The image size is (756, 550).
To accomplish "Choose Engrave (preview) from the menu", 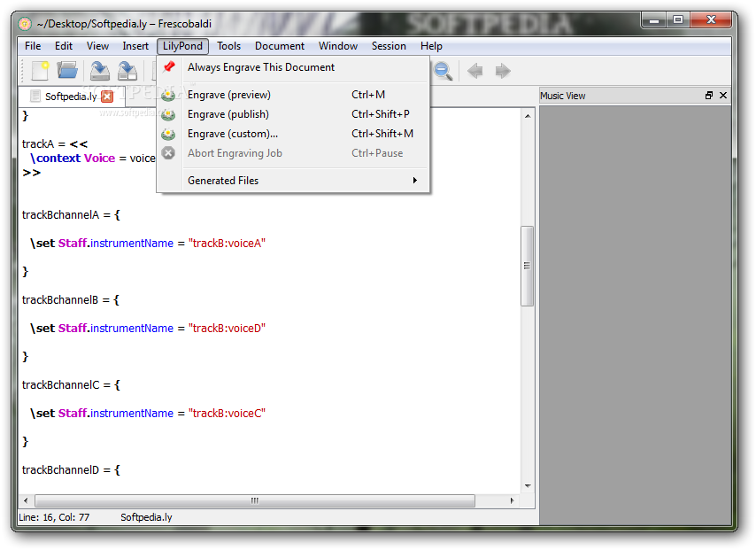I will pos(293,95).
